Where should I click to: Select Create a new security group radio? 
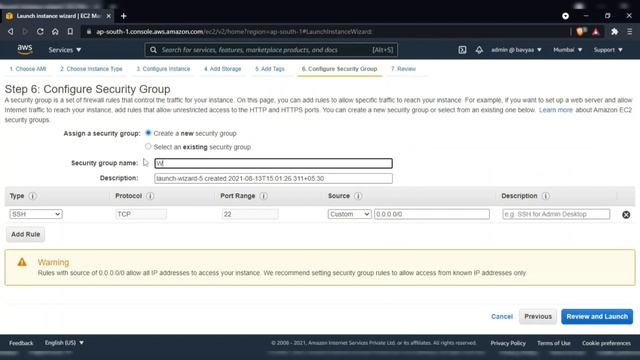pyautogui.click(x=148, y=133)
